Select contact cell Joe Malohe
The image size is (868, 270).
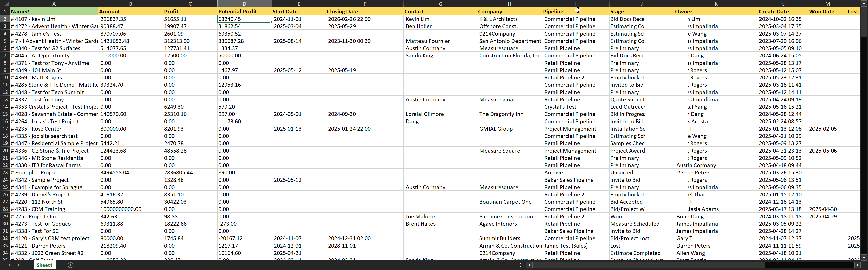(440, 217)
